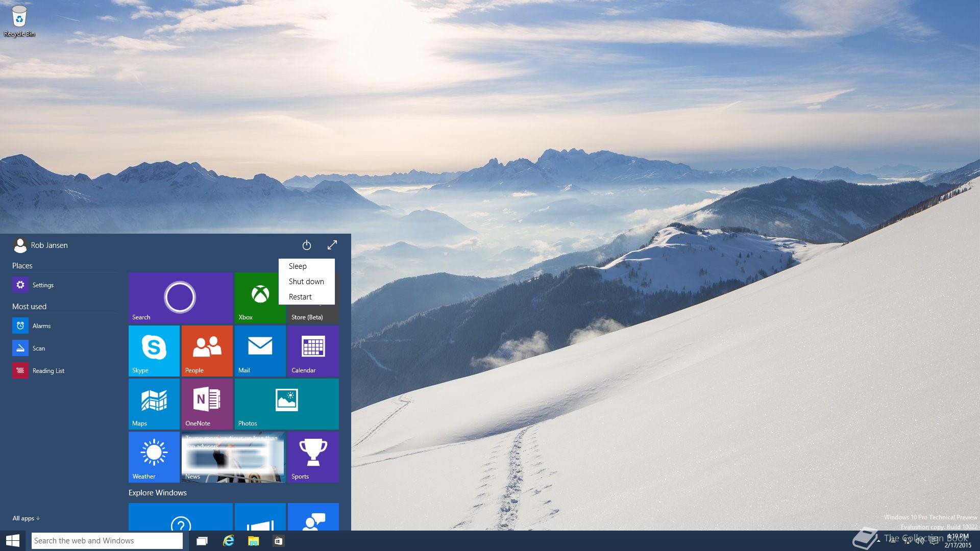The image size is (980, 551).
Task: Click the Explore Windows group heading
Action: (x=158, y=493)
